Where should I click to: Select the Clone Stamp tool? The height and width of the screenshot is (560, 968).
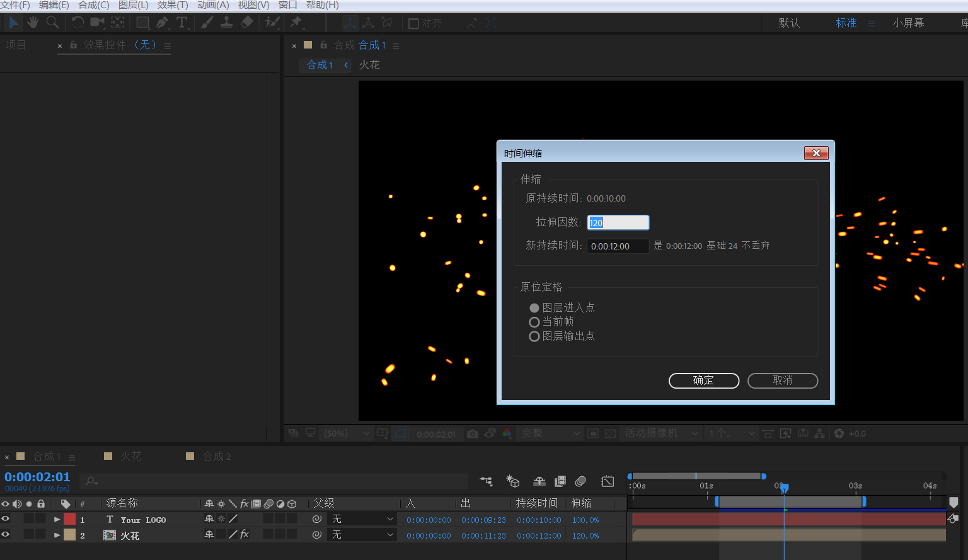226,22
